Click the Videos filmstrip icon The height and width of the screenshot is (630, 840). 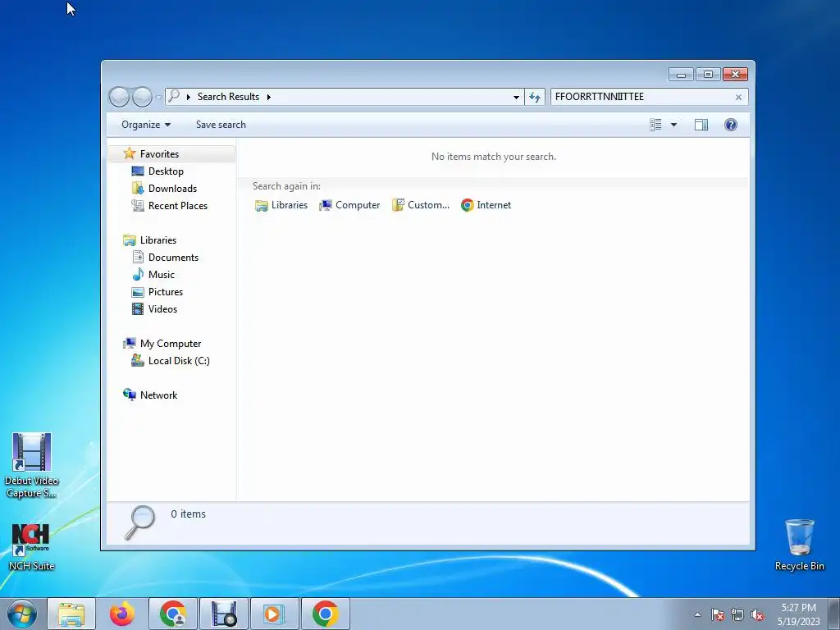(x=138, y=309)
